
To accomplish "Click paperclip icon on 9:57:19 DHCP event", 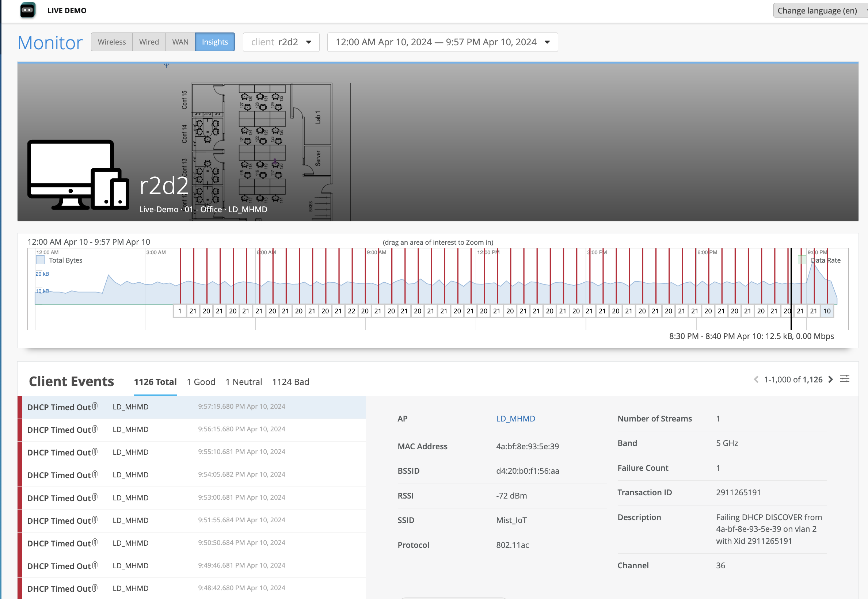I will (x=95, y=406).
